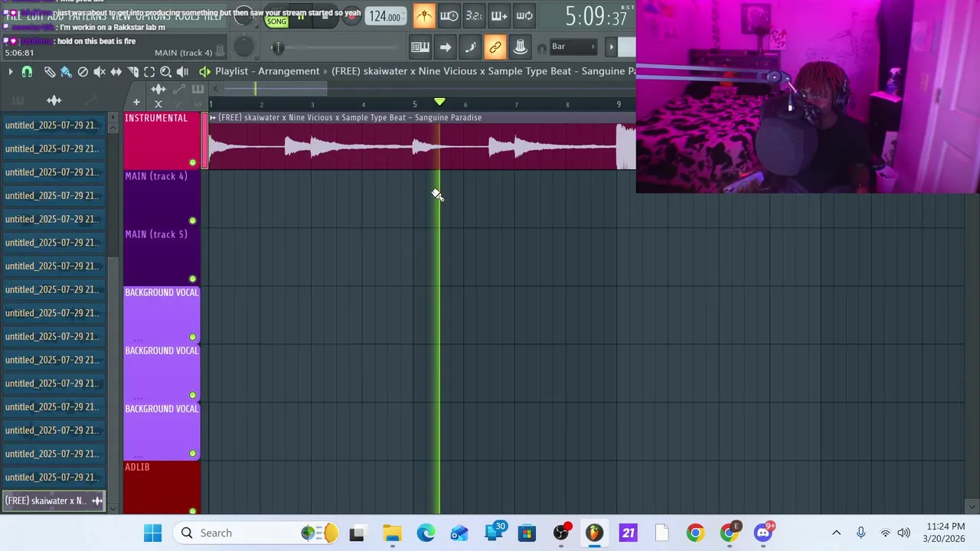Select the Zoom magnifier tool

(x=165, y=72)
